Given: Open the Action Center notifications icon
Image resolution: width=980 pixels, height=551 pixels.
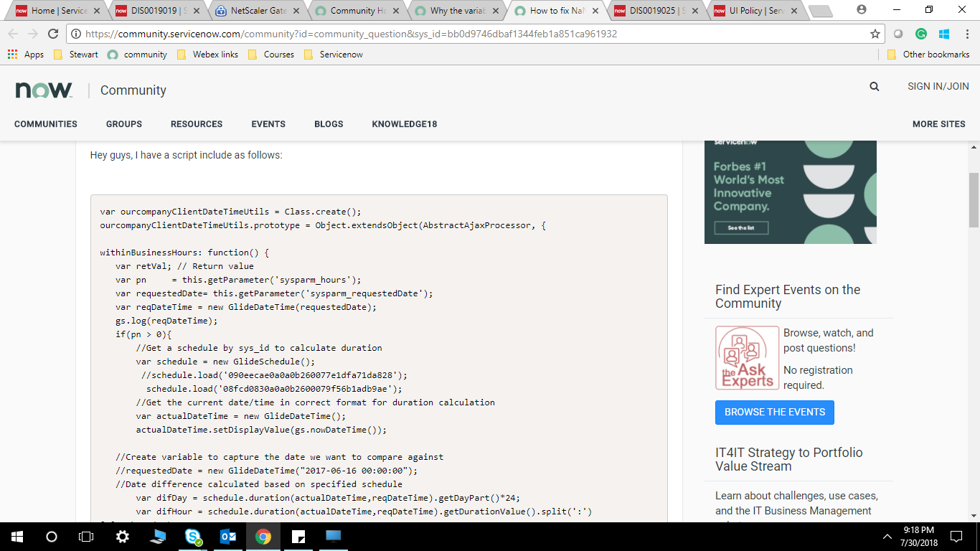Looking at the screenshot, I should coord(956,536).
